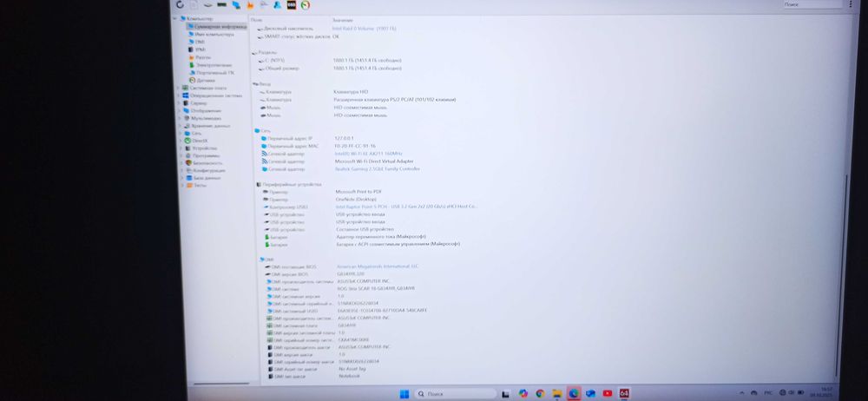
Task: Select Microsoft Wi-Fi Direct Virtual Adapter value
Action: click(374, 161)
